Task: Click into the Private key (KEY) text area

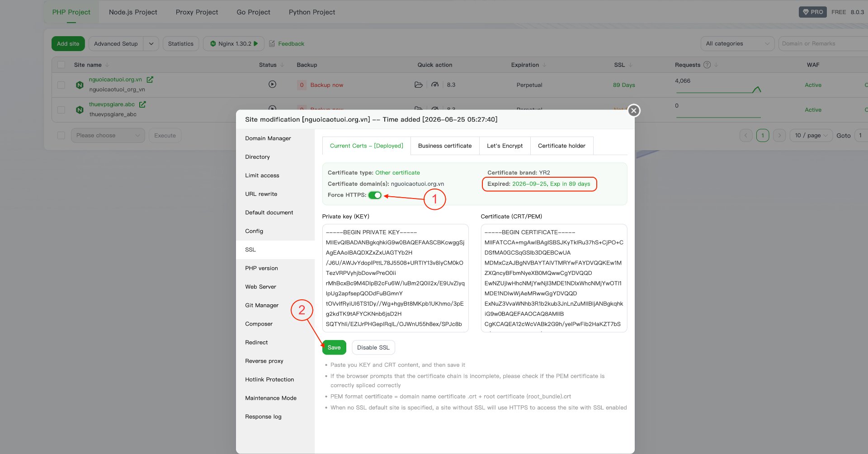Action: [395, 278]
